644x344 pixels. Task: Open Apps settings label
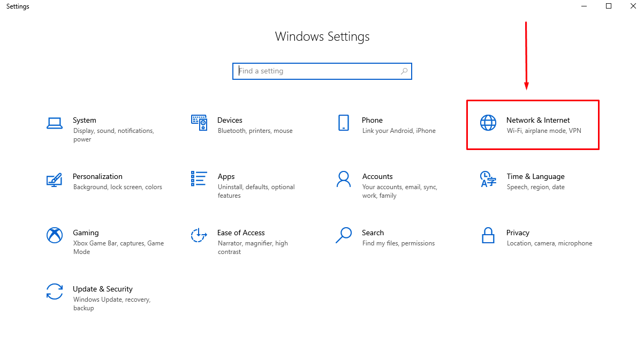[x=226, y=176]
